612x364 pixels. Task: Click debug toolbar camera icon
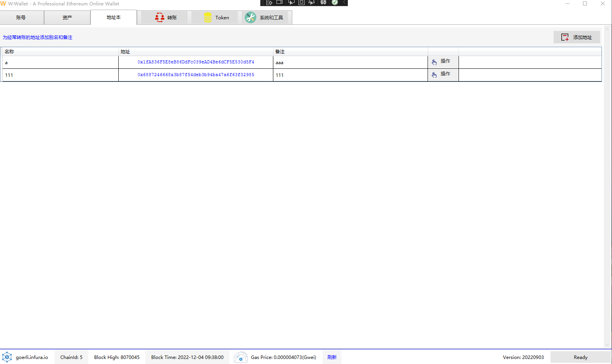click(280, 3)
